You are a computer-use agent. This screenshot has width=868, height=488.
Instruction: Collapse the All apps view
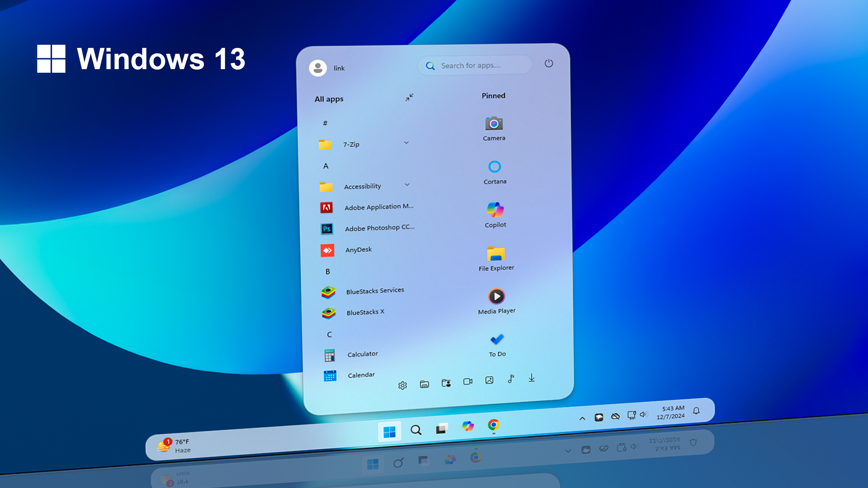click(409, 98)
